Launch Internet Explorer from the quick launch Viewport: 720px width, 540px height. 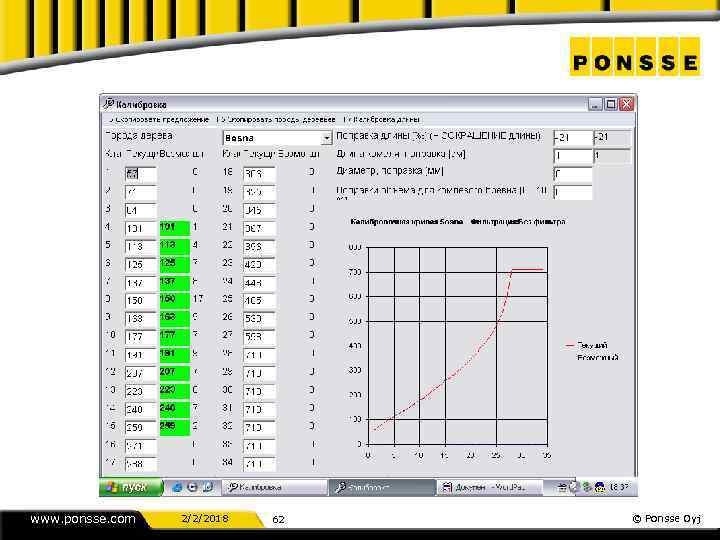pyautogui.click(x=177, y=487)
